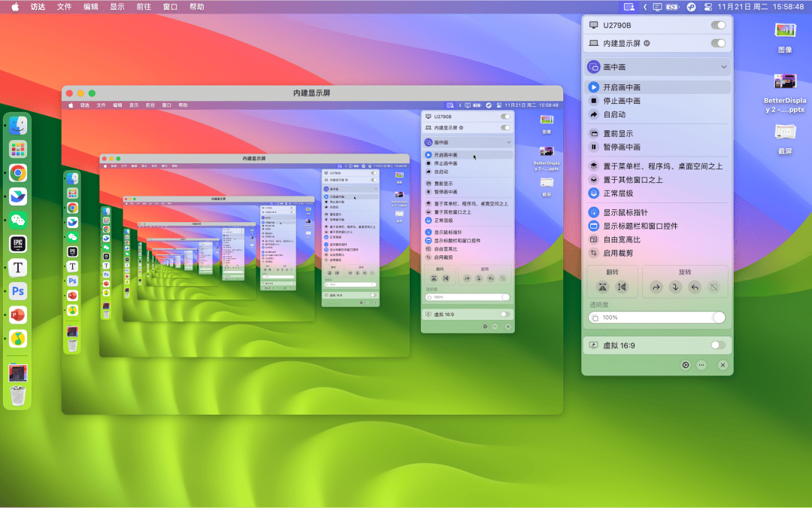Collapse the 画中画 section chevron
Screen dimensions: 812x508
tap(724, 67)
